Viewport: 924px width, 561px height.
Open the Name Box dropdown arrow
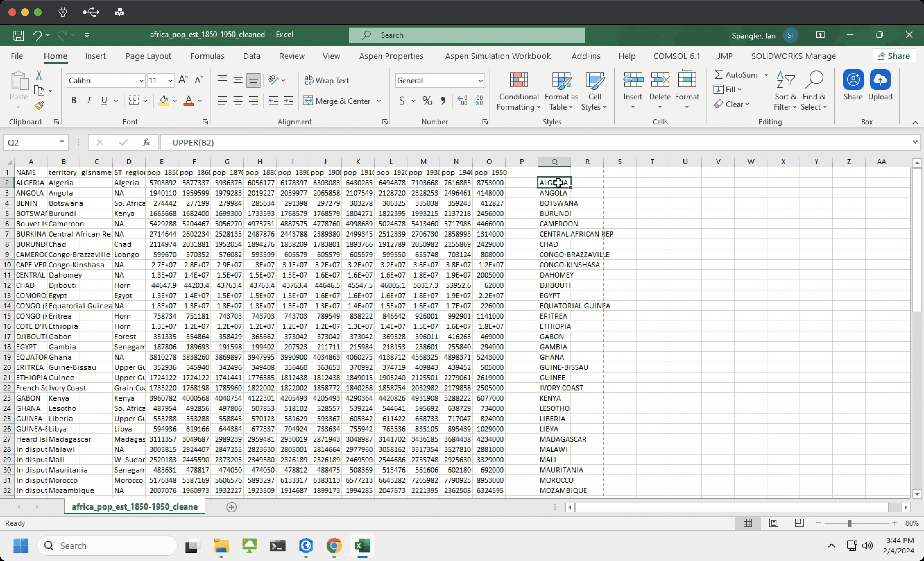[x=62, y=142]
